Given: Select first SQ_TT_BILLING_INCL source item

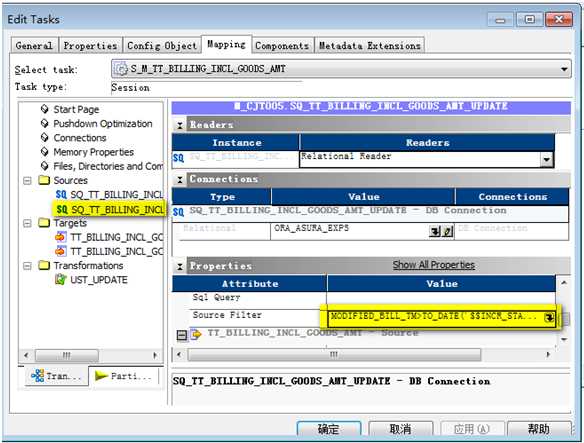Looking at the screenshot, I should click(109, 194).
